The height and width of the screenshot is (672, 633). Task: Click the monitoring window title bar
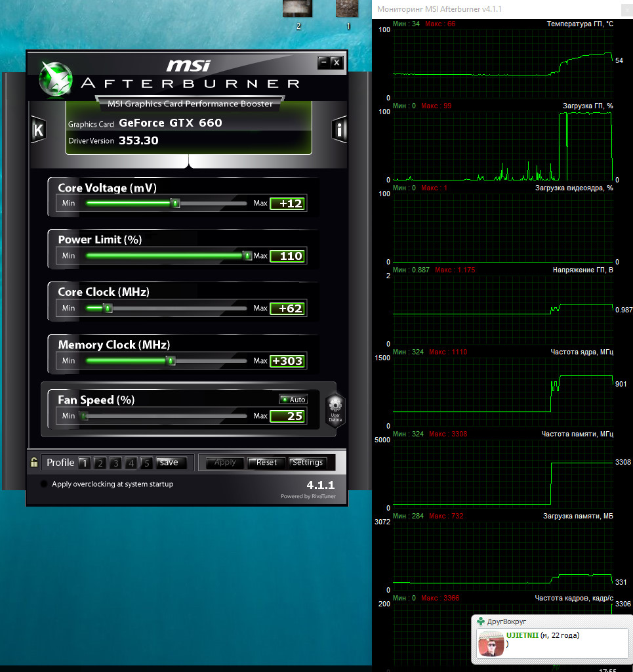pyautogui.click(x=502, y=9)
